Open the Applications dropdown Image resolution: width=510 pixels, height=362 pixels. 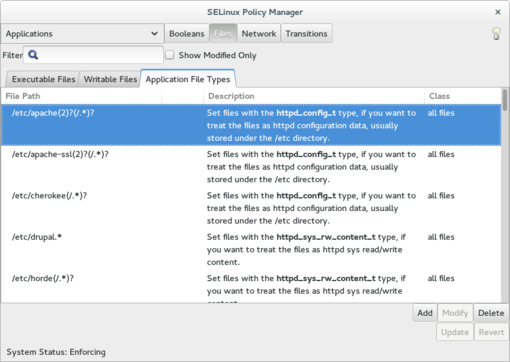[x=82, y=34]
